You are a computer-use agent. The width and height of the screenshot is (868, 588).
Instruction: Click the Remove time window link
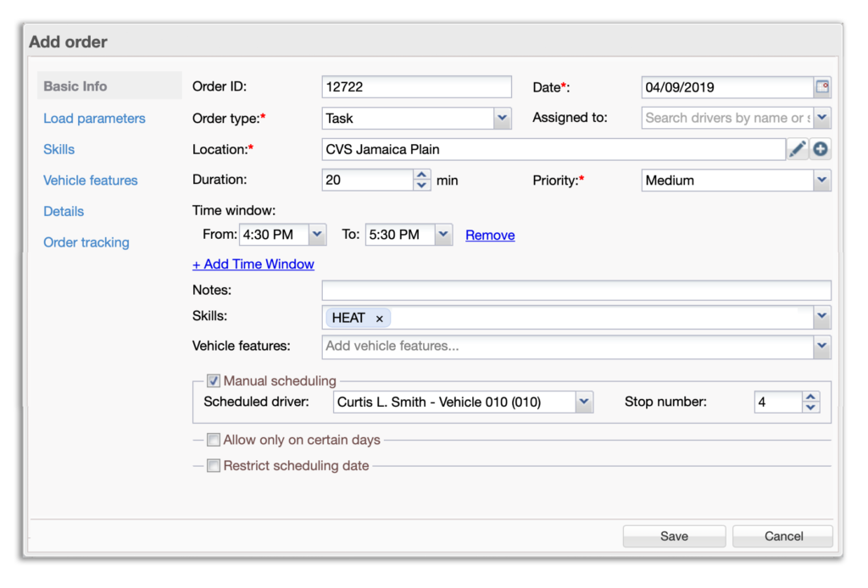coord(490,236)
